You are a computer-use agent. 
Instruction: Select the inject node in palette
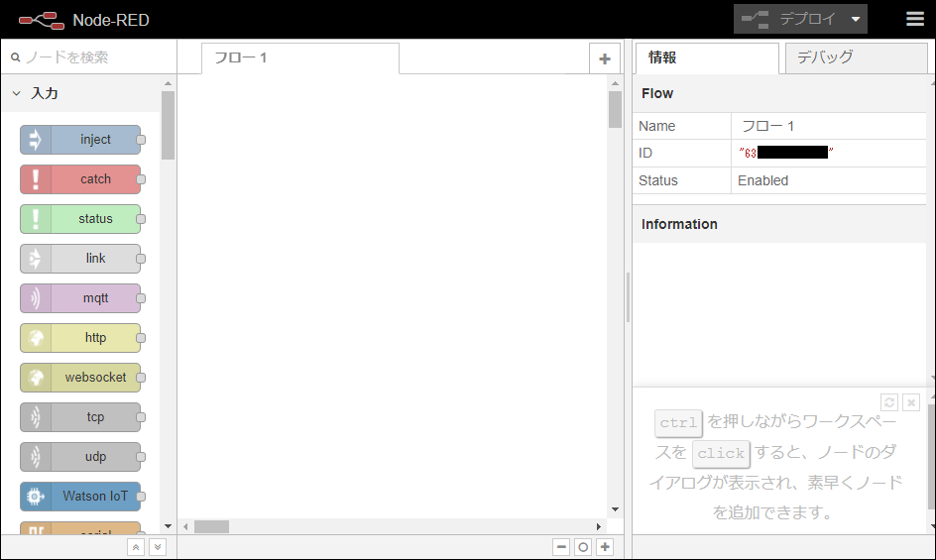(80, 140)
